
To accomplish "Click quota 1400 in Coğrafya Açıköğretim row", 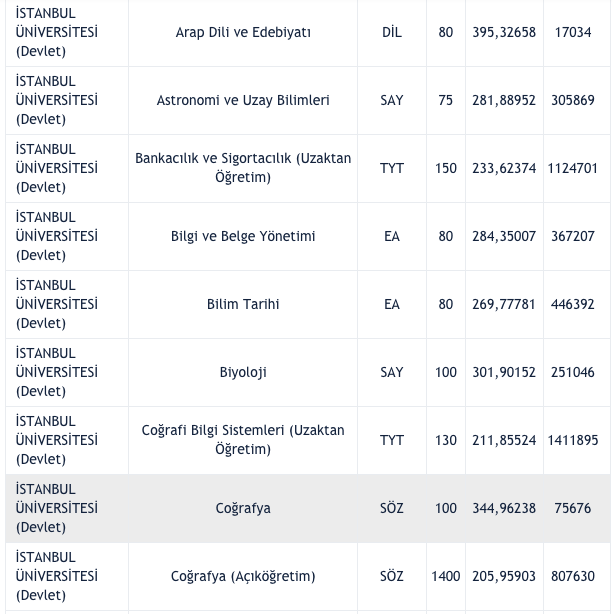I will pos(446,576).
